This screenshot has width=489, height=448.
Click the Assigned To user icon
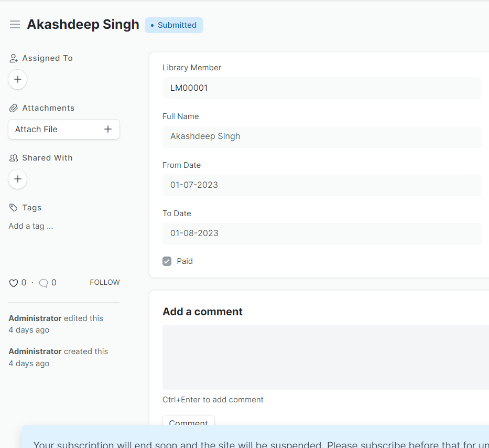pyautogui.click(x=12, y=58)
